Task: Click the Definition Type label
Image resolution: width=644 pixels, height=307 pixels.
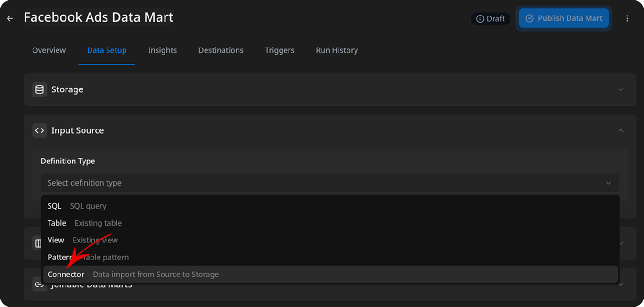Action: pos(68,161)
